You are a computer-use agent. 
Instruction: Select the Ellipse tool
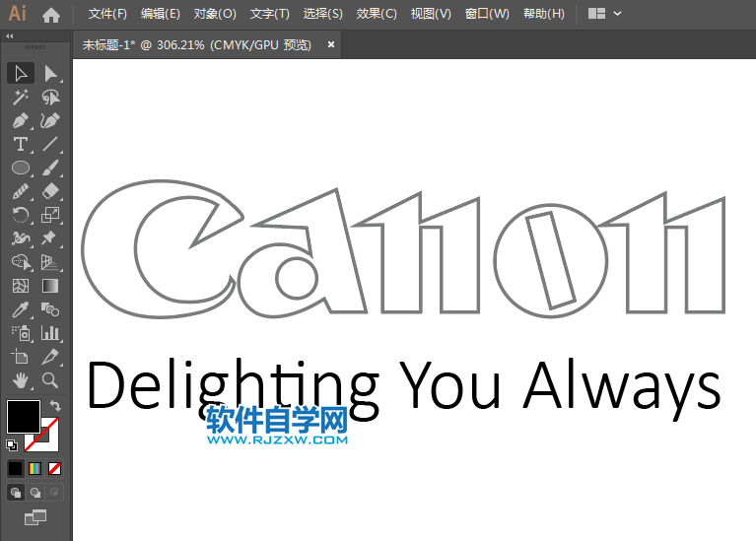(21, 168)
